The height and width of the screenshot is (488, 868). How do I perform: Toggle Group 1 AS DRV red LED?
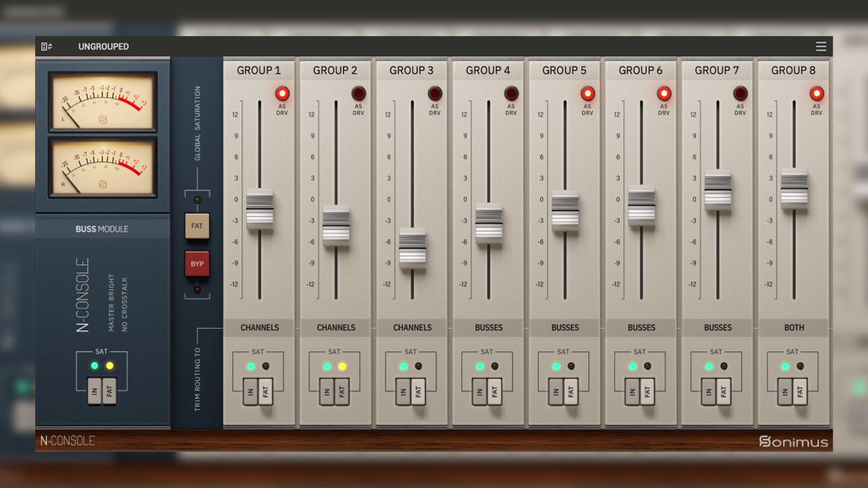click(282, 94)
